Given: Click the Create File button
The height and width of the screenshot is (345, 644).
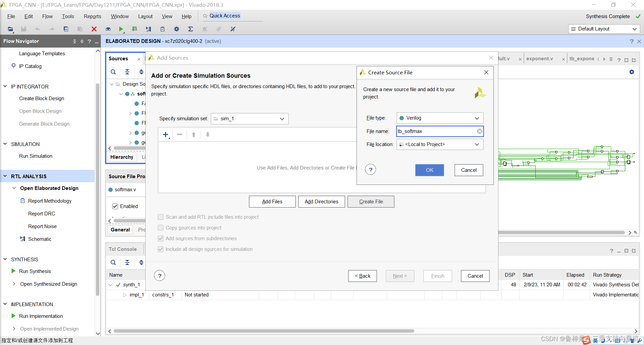Looking at the screenshot, I should click(371, 202).
